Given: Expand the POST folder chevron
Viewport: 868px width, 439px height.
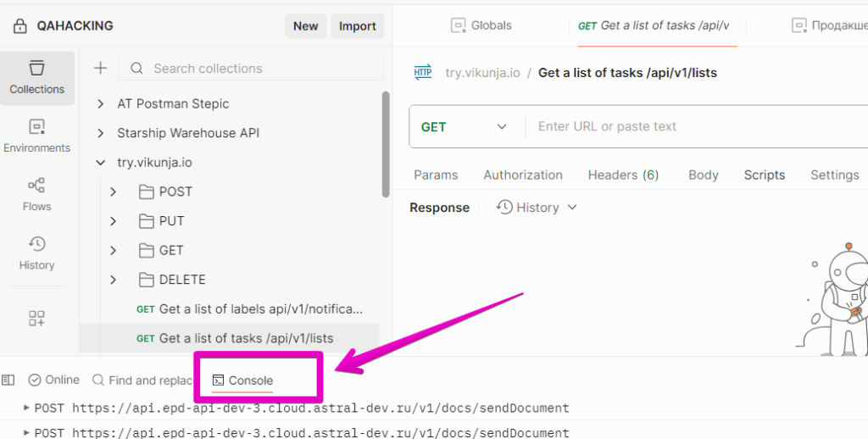Looking at the screenshot, I should [x=114, y=192].
